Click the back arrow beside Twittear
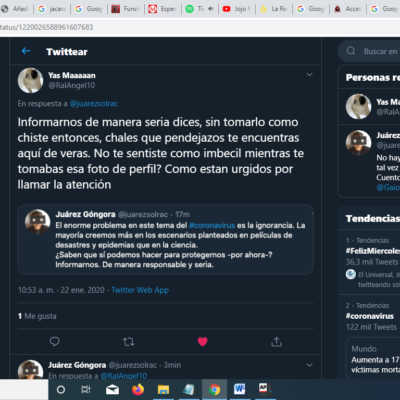 (x=26, y=51)
